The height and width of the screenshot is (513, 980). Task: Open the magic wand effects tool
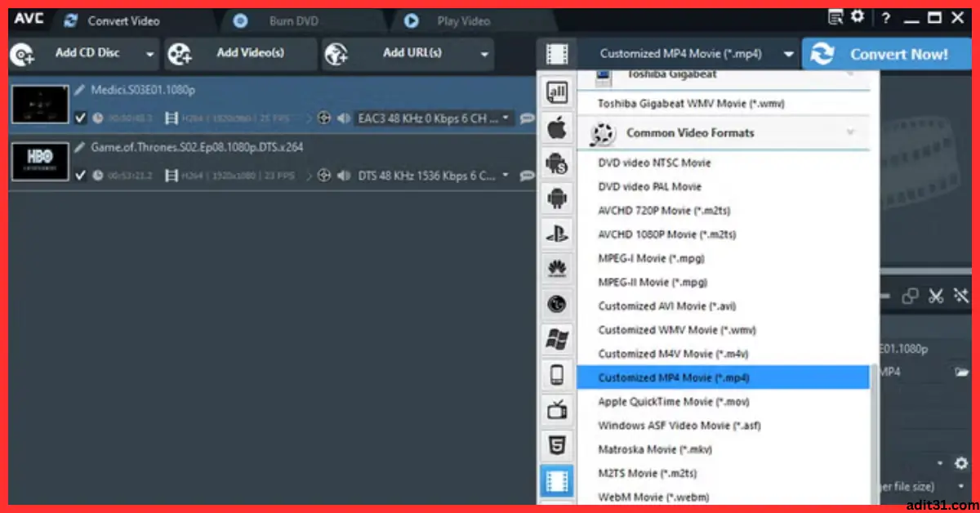click(961, 296)
